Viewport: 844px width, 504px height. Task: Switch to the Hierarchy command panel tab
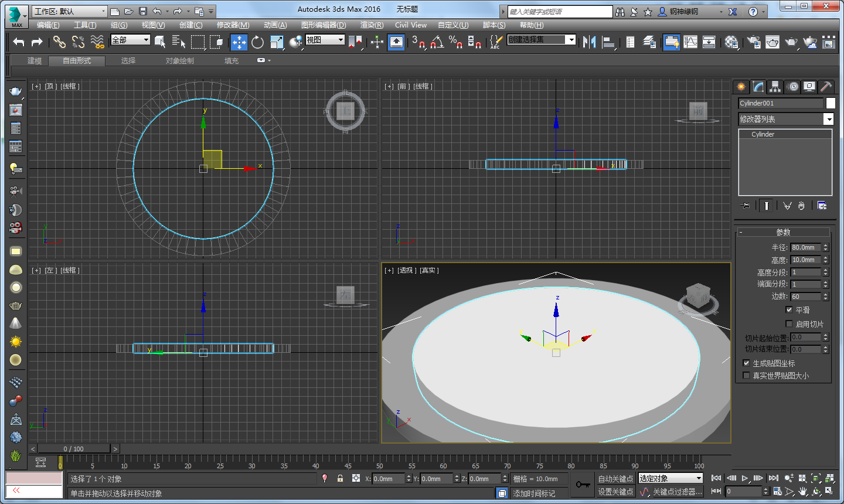pyautogui.click(x=775, y=87)
